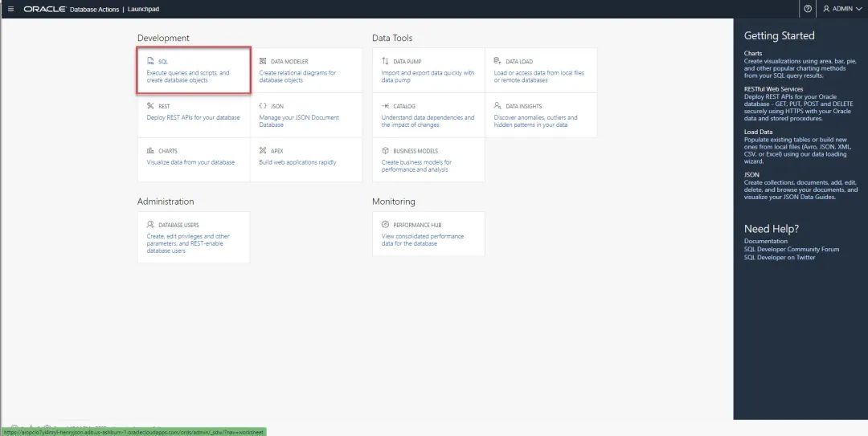Open the DATA PUMP title
The width and height of the screenshot is (868, 436).
point(407,62)
